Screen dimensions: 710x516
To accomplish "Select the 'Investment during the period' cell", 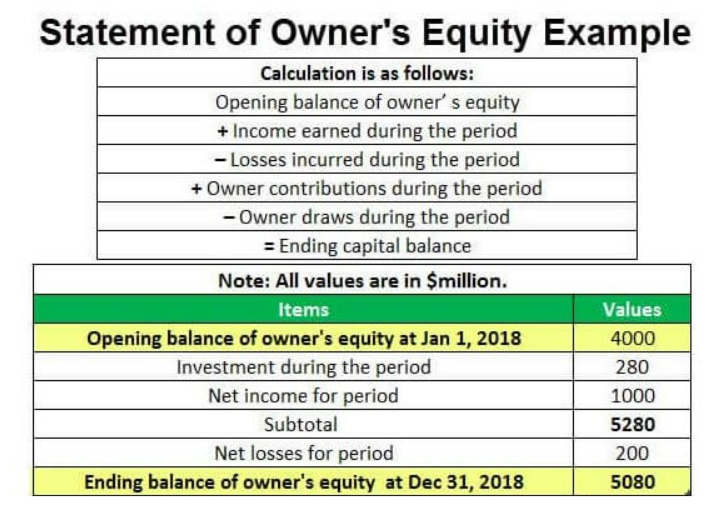I will click(303, 367).
